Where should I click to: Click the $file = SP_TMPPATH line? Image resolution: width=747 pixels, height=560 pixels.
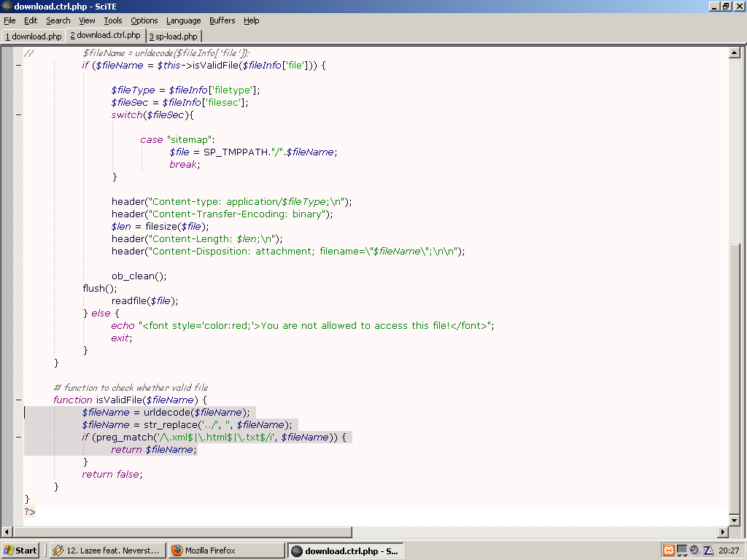253,152
